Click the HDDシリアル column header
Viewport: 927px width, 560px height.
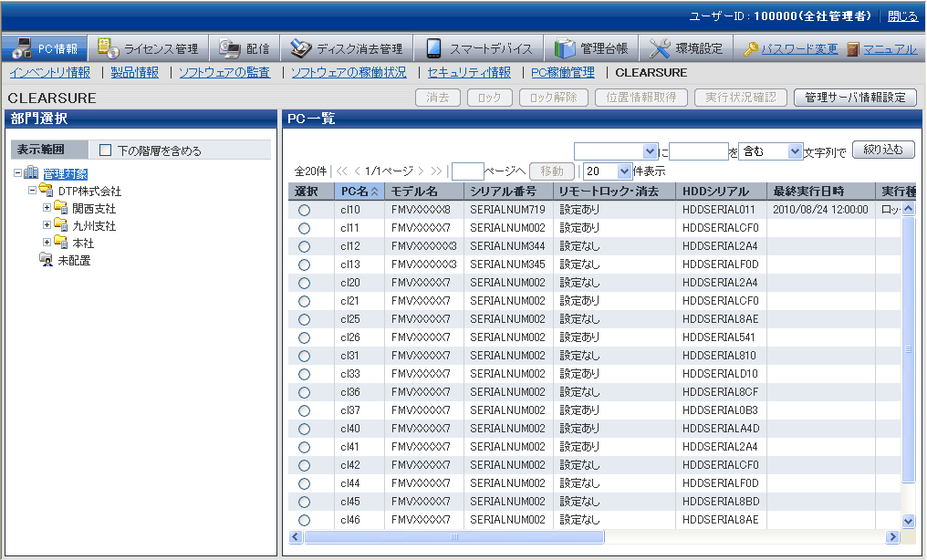click(722, 192)
